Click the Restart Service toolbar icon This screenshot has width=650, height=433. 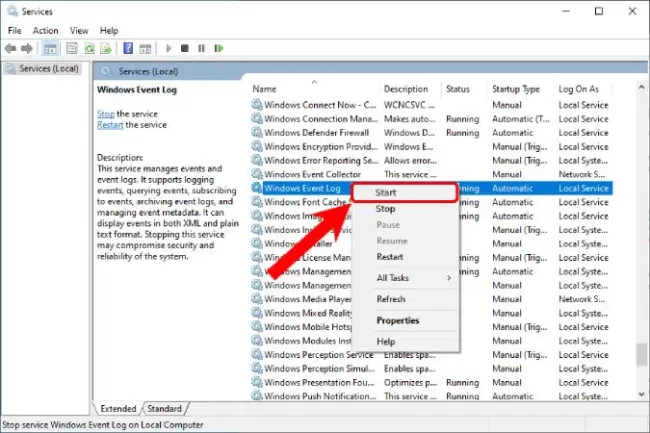click(219, 48)
